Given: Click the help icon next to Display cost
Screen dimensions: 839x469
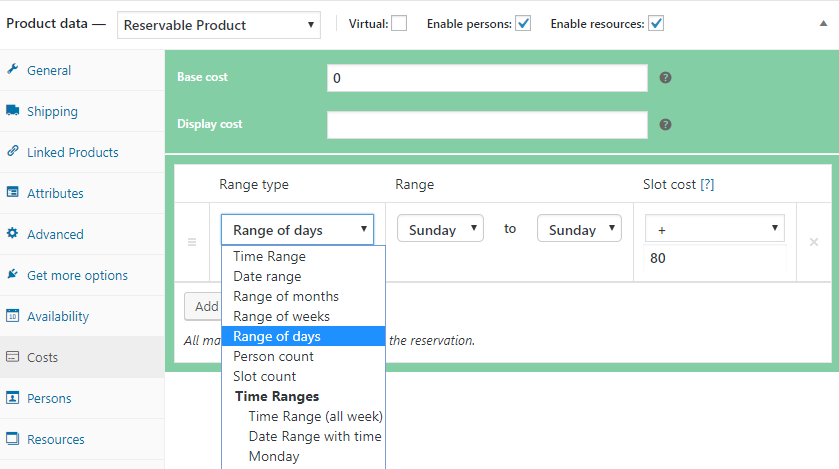Looking at the screenshot, I should coord(665,125).
